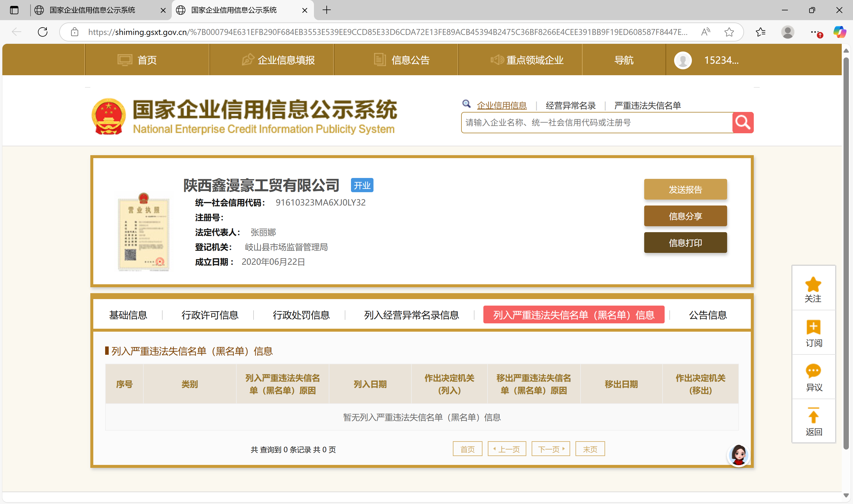The width and height of the screenshot is (853, 504).
Task: Click the read aloud icon
Action: coord(706,32)
